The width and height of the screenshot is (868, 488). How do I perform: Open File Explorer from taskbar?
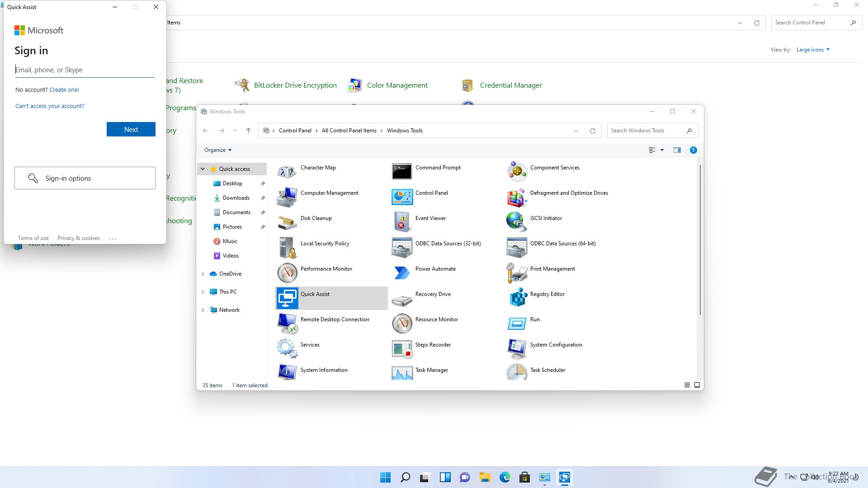(x=485, y=477)
